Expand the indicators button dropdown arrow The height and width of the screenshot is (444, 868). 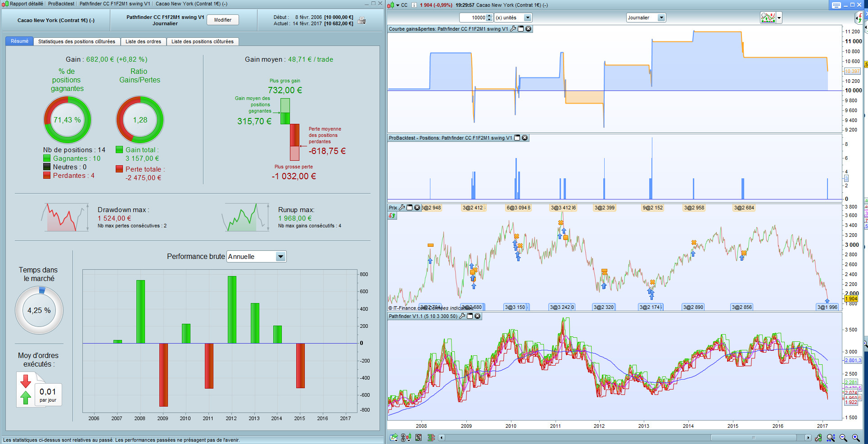pos(779,18)
